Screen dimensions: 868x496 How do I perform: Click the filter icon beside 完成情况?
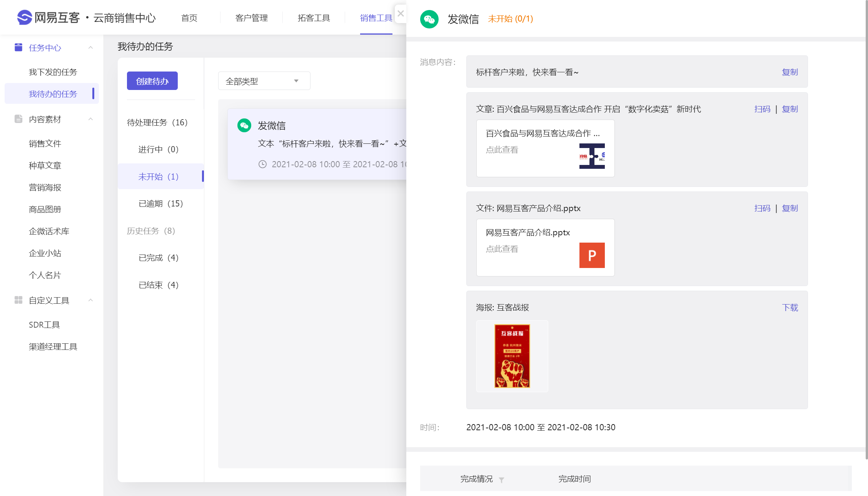coord(501,479)
